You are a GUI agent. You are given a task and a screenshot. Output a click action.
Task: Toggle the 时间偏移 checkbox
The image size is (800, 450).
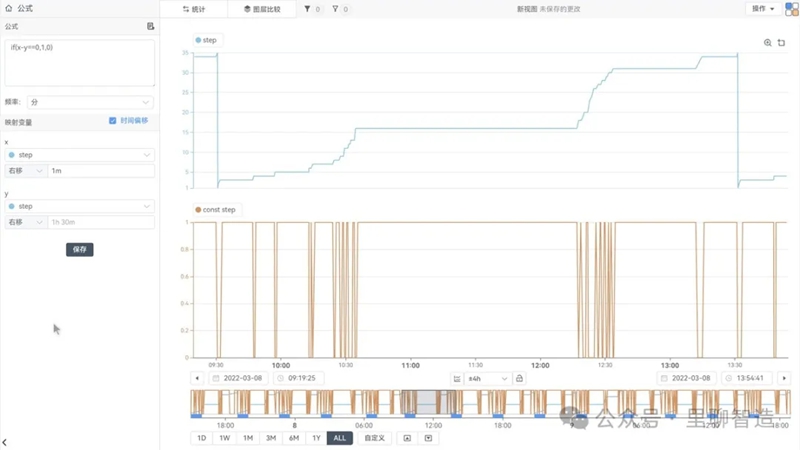(x=113, y=120)
